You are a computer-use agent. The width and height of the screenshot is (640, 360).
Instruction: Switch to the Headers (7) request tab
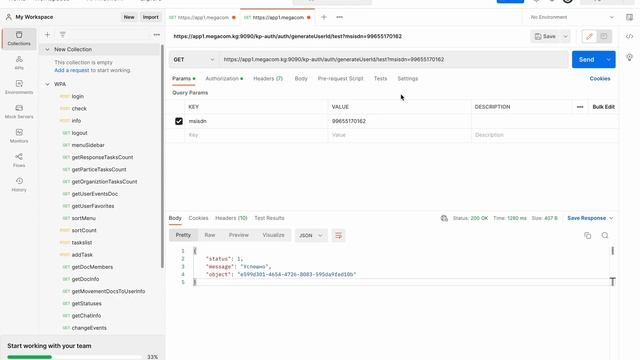(x=268, y=78)
